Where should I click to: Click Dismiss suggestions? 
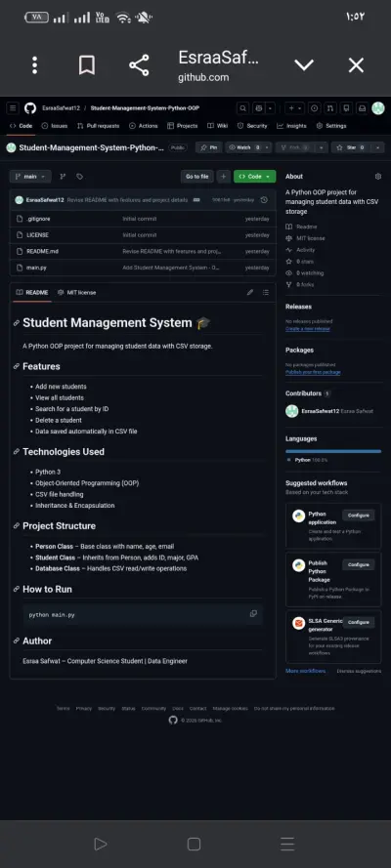pyautogui.click(x=359, y=671)
